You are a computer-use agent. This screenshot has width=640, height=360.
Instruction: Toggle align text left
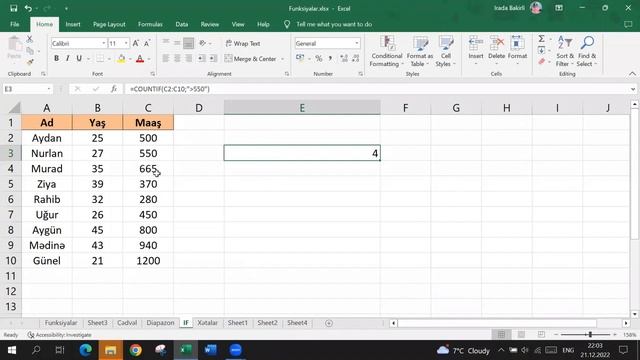(x=166, y=59)
